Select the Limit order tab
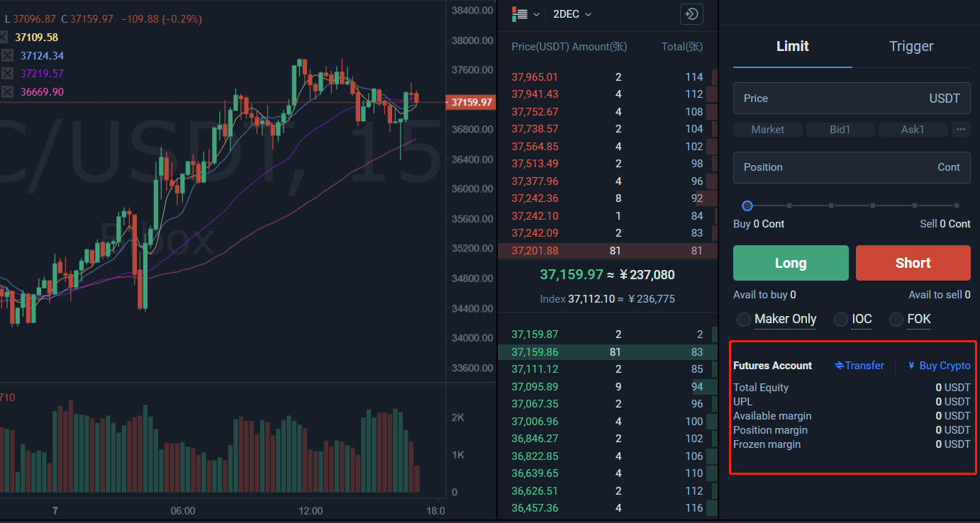Screen dimensions: 980x523 [x=792, y=47]
